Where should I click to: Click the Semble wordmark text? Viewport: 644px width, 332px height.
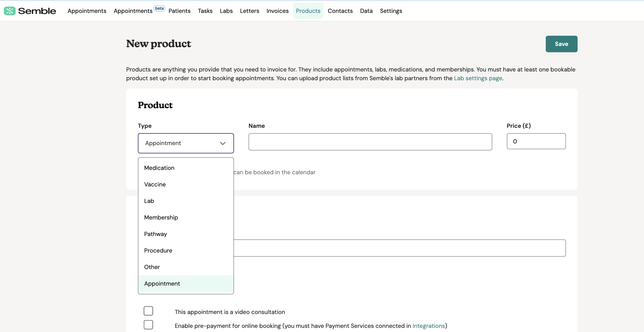point(37,11)
